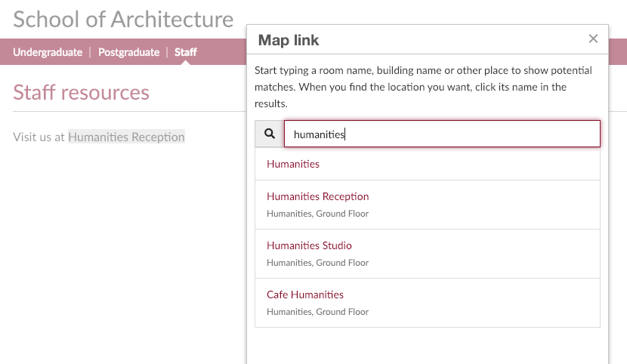Open the Undergraduate navigation tab
Image resolution: width=627 pixels, height=364 pixels.
[48, 52]
